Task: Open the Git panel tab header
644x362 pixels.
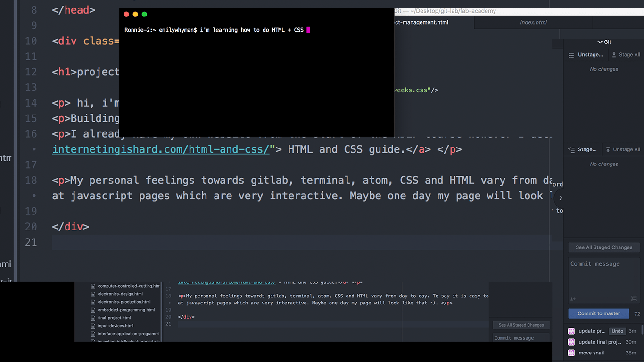Action: (604, 42)
